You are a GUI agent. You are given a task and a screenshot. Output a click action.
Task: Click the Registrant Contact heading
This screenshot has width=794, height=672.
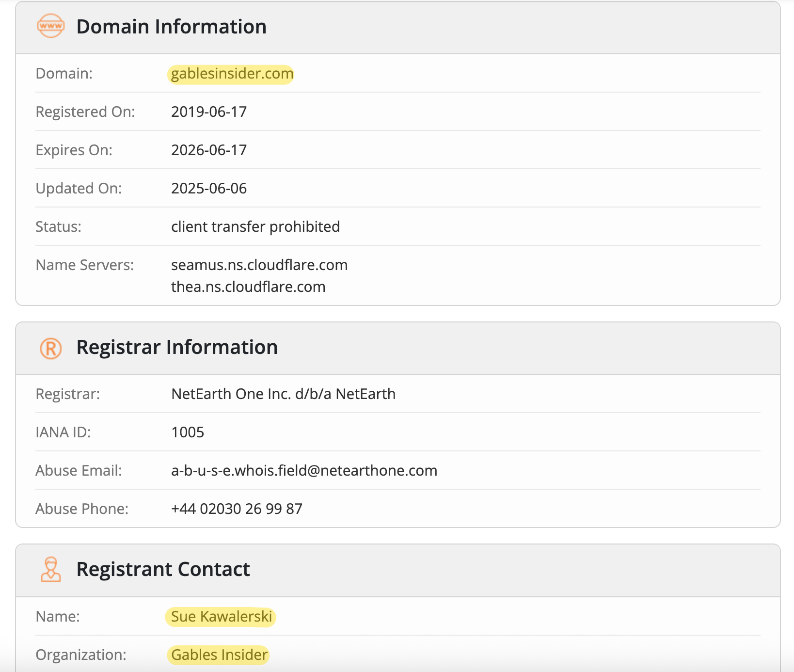click(163, 569)
